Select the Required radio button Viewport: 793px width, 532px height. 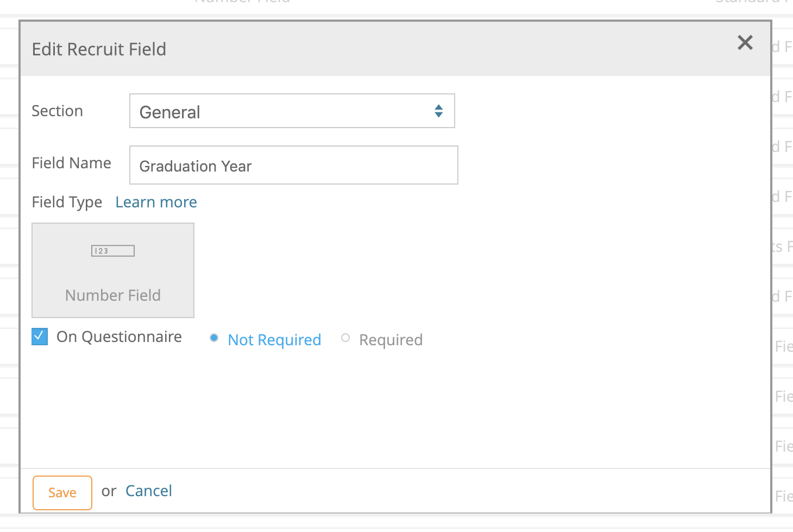point(345,338)
